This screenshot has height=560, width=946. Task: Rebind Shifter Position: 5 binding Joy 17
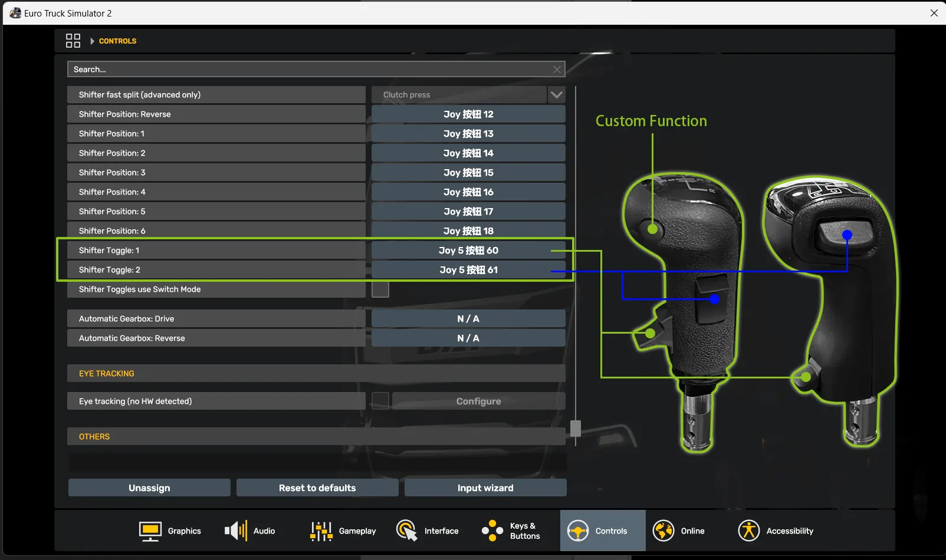[x=469, y=212]
